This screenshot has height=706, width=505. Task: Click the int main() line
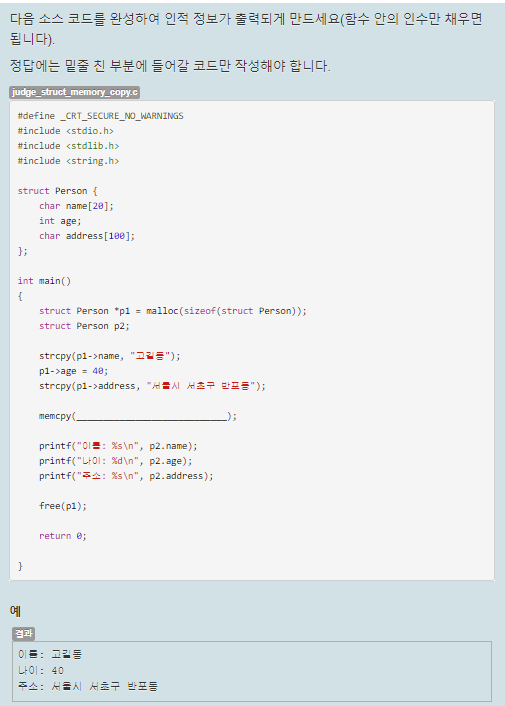(x=44, y=281)
